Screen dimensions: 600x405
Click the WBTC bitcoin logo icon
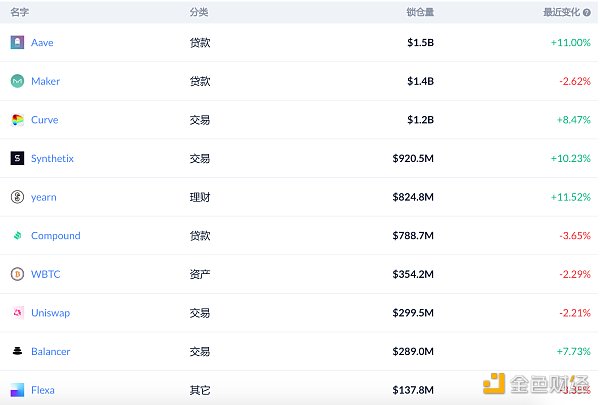(x=17, y=274)
